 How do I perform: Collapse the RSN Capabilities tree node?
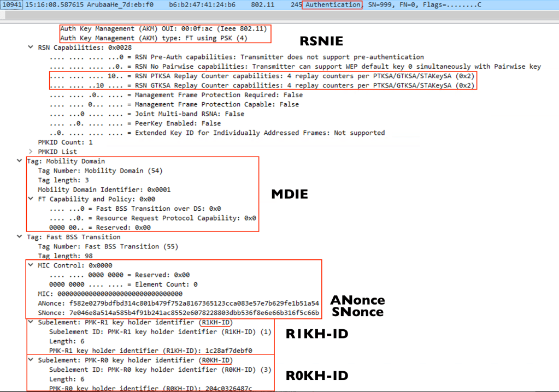click(31, 47)
